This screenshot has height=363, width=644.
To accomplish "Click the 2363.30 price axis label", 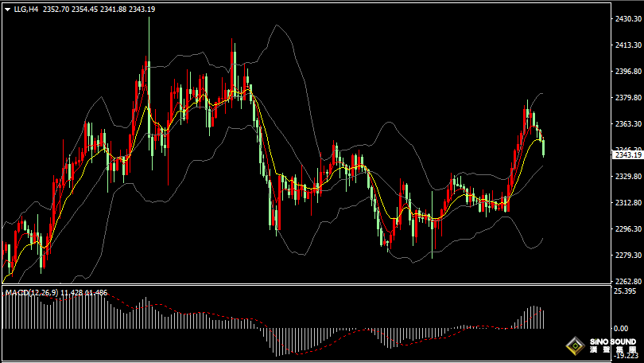I will pos(627,124).
